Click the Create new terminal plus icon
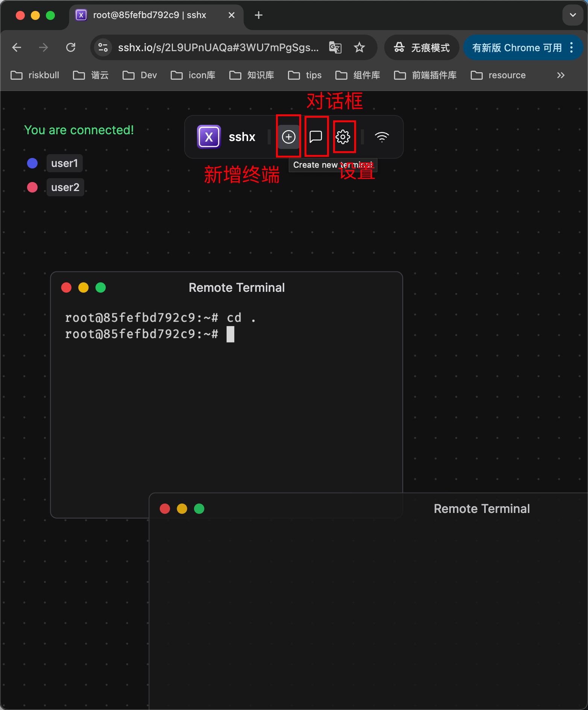 (x=288, y=137)
